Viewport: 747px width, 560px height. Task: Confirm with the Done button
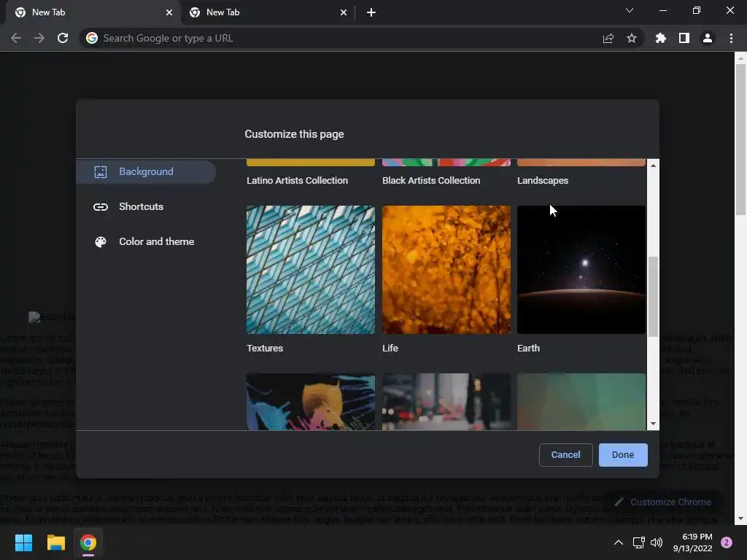(623, 455)
